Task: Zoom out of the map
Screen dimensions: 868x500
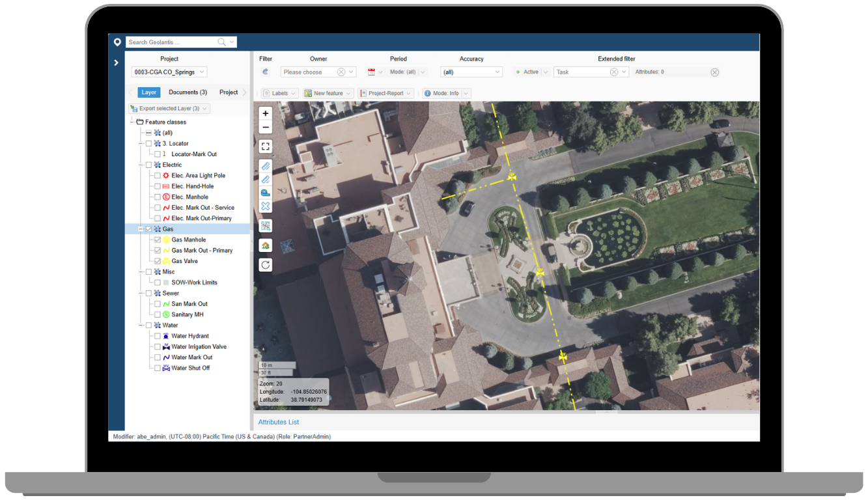Action: 265,127
